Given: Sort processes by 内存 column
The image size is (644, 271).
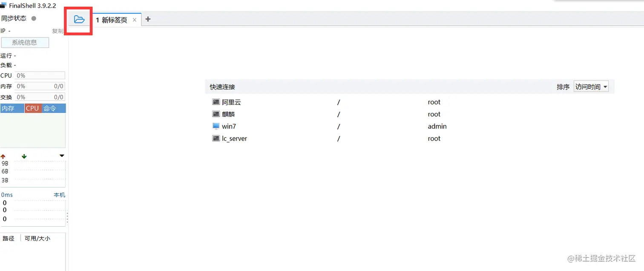Looking at the screenshot, I should click(12, 108).
